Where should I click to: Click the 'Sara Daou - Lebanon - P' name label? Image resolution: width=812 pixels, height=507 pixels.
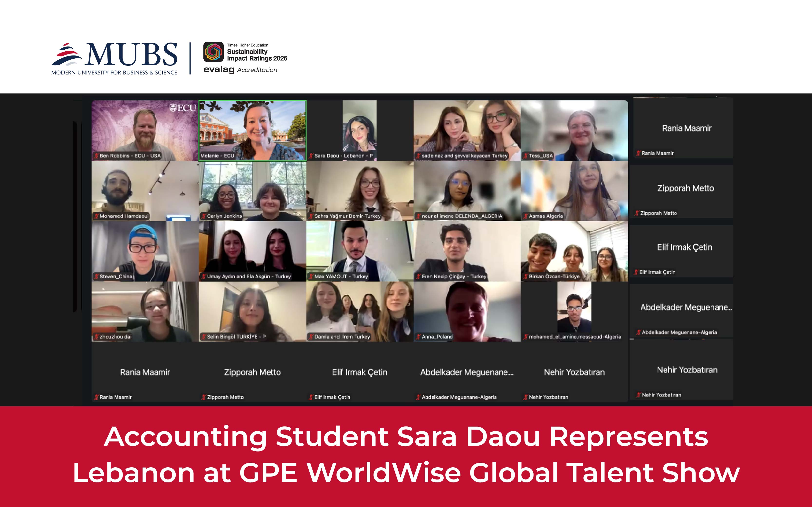(344, 156)
